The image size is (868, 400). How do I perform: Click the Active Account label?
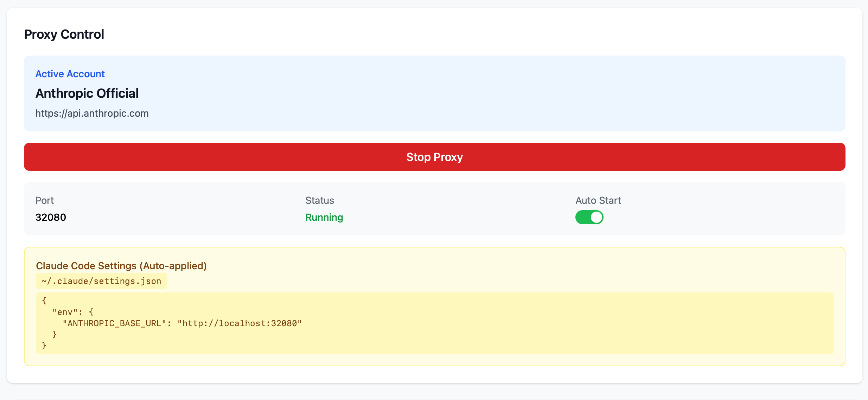pos(70,74)
